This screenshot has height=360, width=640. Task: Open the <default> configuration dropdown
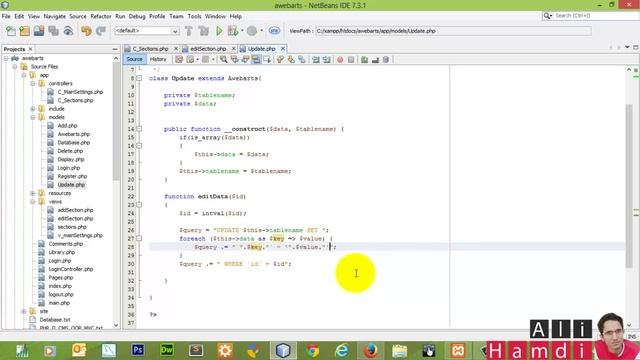coord(147,31)
